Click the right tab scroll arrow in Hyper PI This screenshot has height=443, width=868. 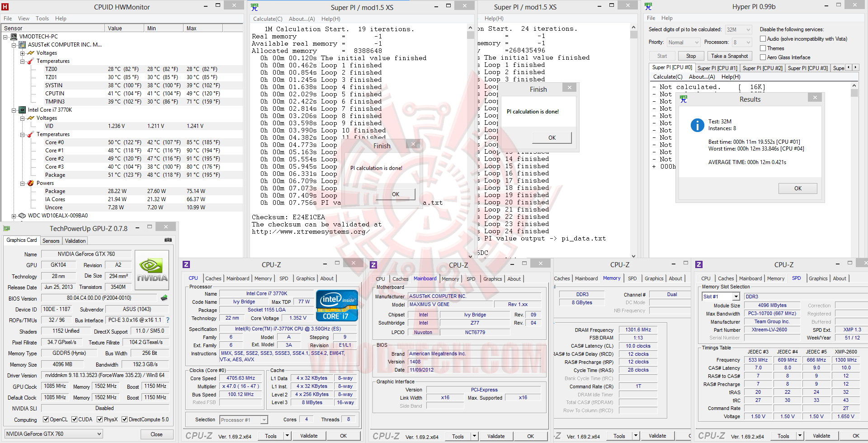point(855,67)
